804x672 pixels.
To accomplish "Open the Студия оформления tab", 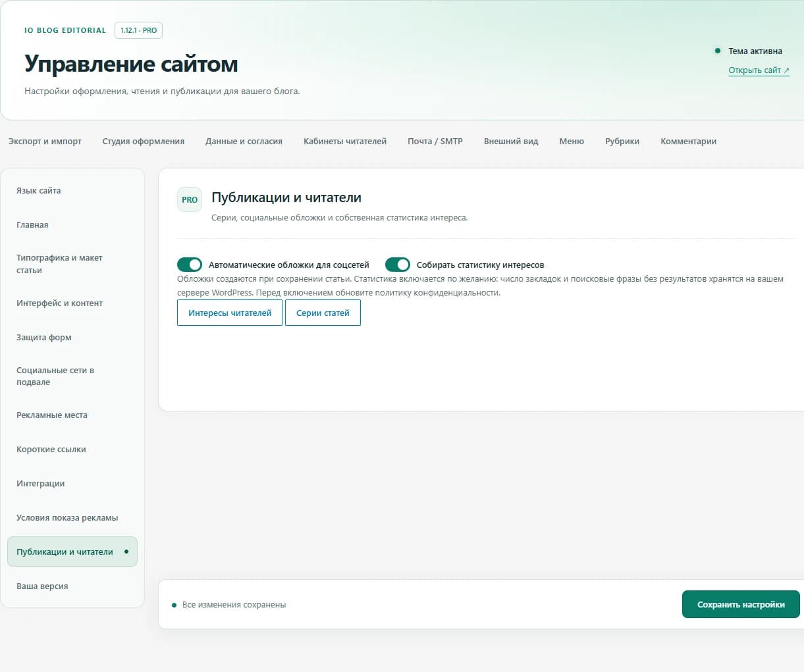I will click(144, 141).
